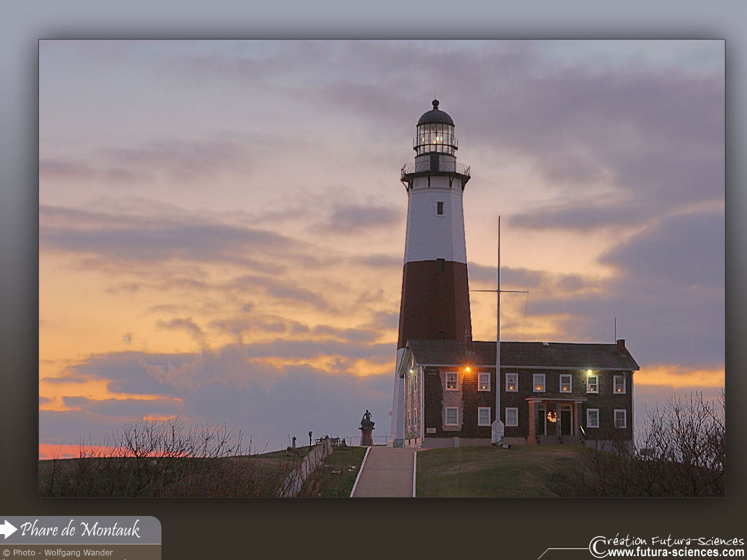Click the glowing lamp on the house's left side
Viewport: 747px width, 560px height.
point(466,369)
